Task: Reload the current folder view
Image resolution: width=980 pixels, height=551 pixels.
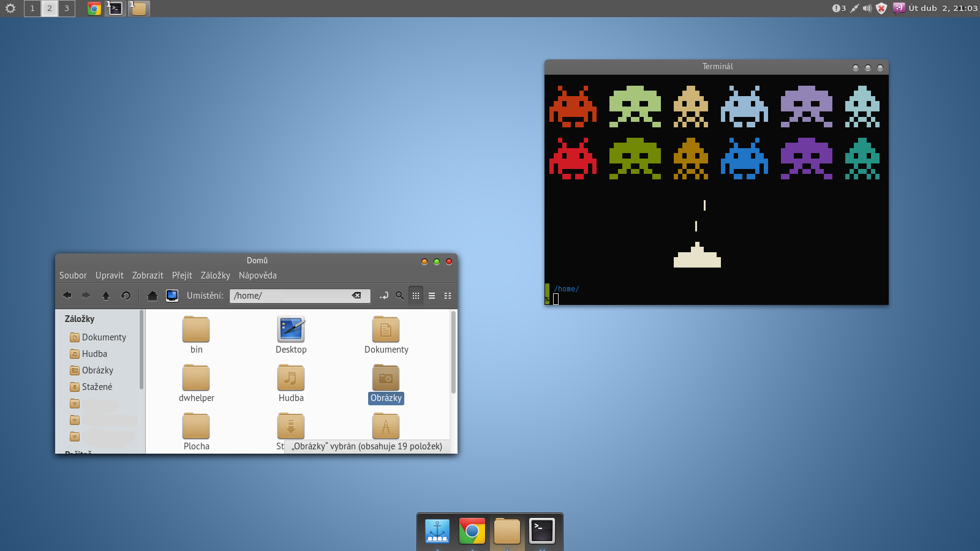Action: 126,296
